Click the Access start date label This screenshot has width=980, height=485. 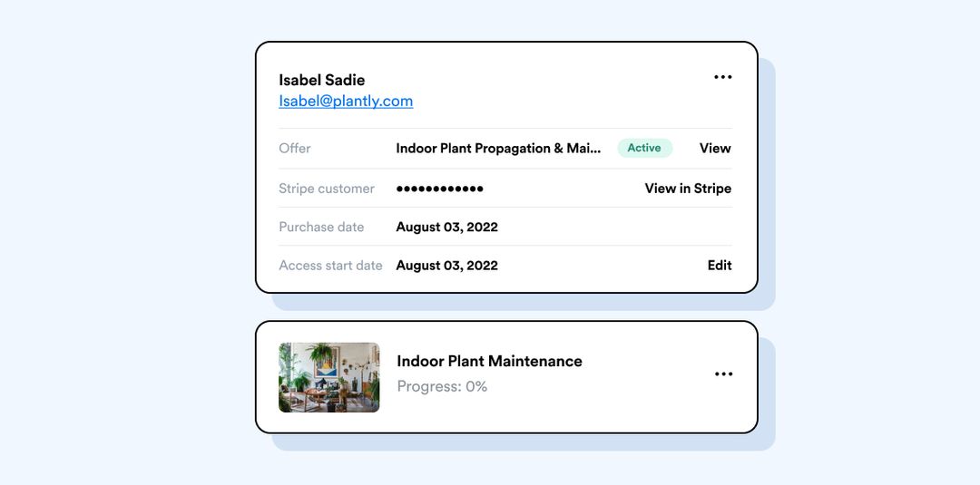click(330, 266)
